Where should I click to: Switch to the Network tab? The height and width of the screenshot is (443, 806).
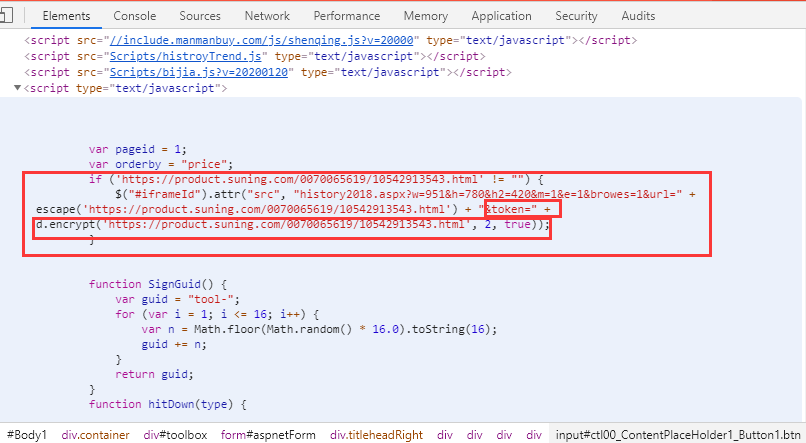coord(267,16)
